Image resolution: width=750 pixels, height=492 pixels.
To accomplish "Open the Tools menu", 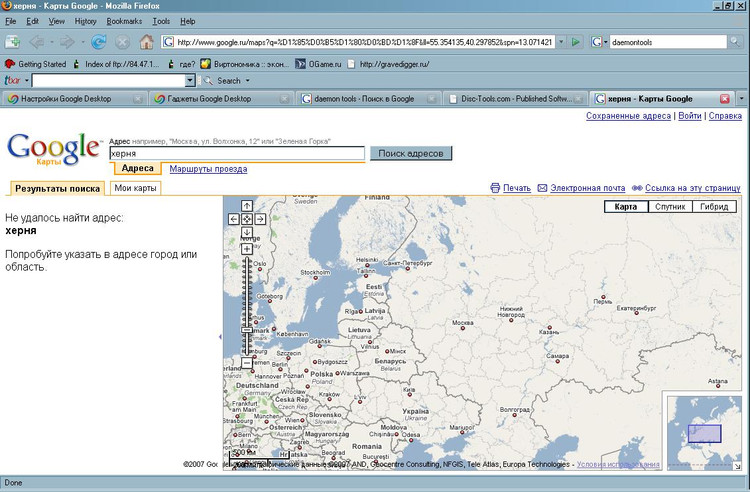I will coord(161,21).
